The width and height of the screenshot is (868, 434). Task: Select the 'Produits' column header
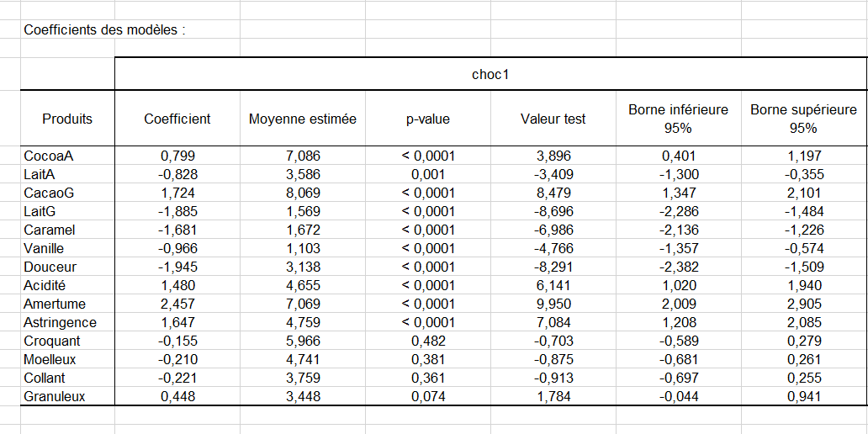[67, 119]
